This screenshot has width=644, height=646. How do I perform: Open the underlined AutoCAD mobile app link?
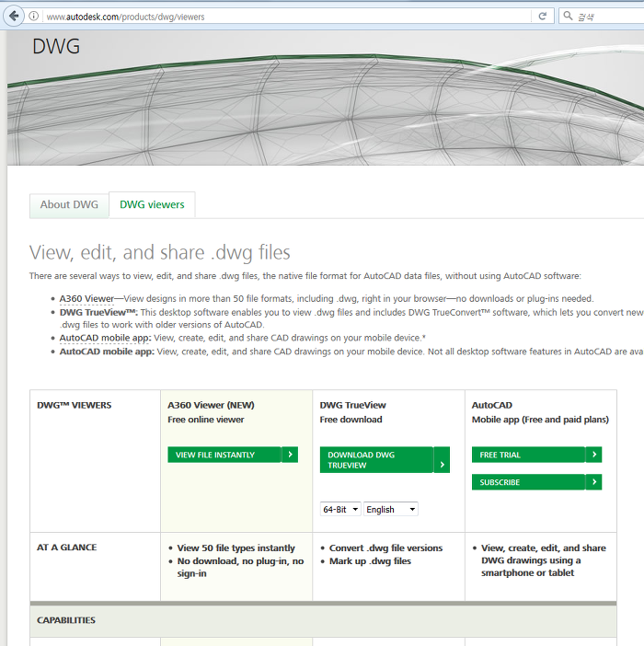[x=105, y=338]
